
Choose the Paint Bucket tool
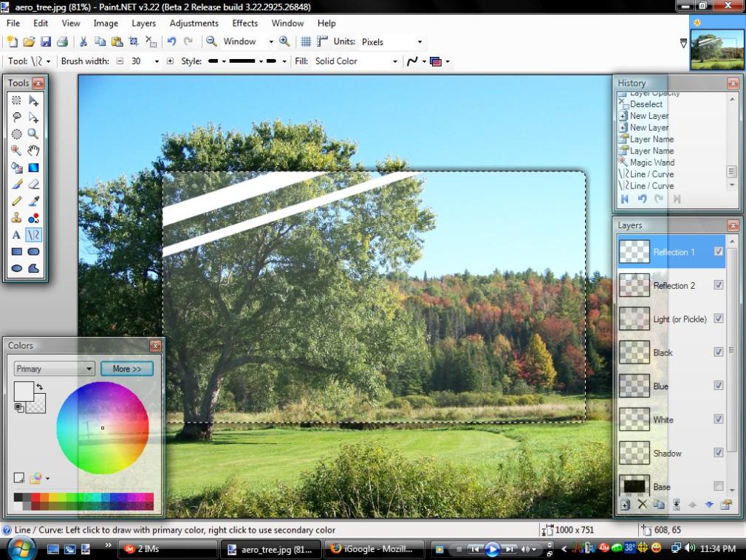(16, 168)
